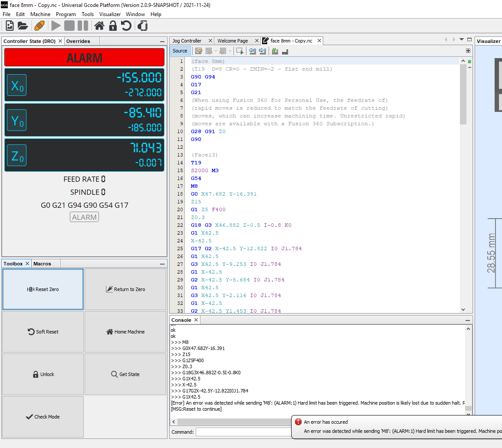This screenshot has height=448, width=502.
Task: Create a new file using the document icon
Action: (x=9, y=26)
